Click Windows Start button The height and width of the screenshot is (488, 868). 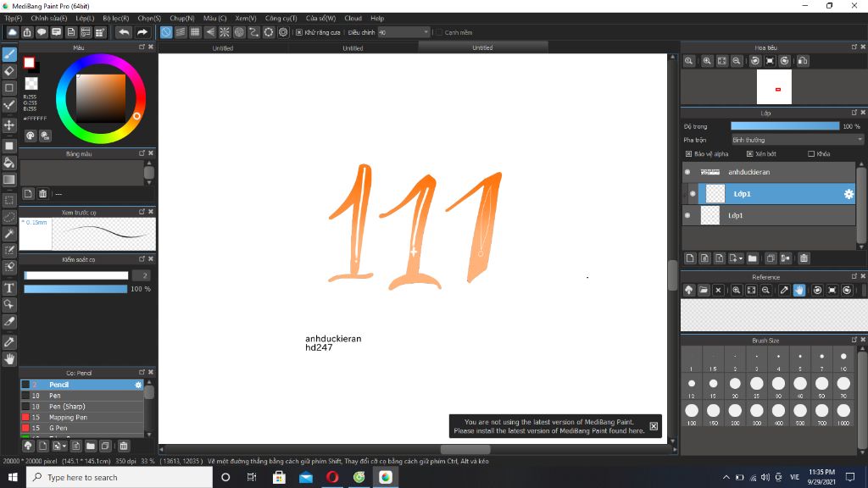[x=13, y=477]
